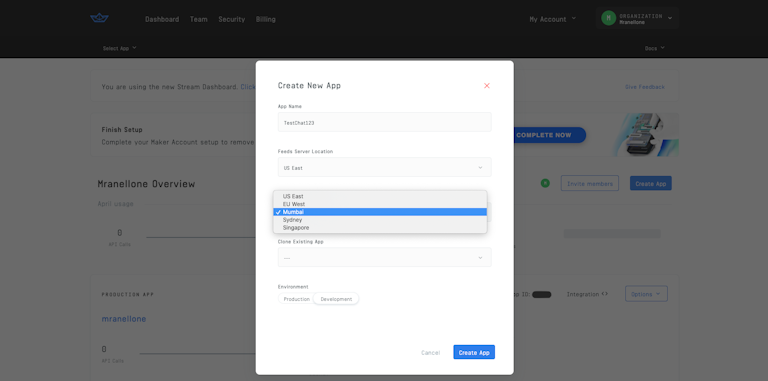Choose US East in location list
Screen dimensions: 768x381
pos(380,196)
